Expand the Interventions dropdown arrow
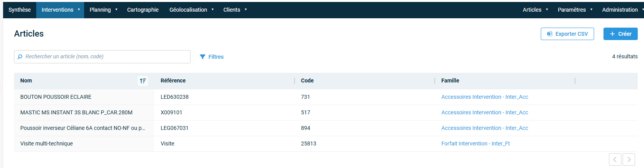This screenshot has height=168, width=644. coord(79,10)
